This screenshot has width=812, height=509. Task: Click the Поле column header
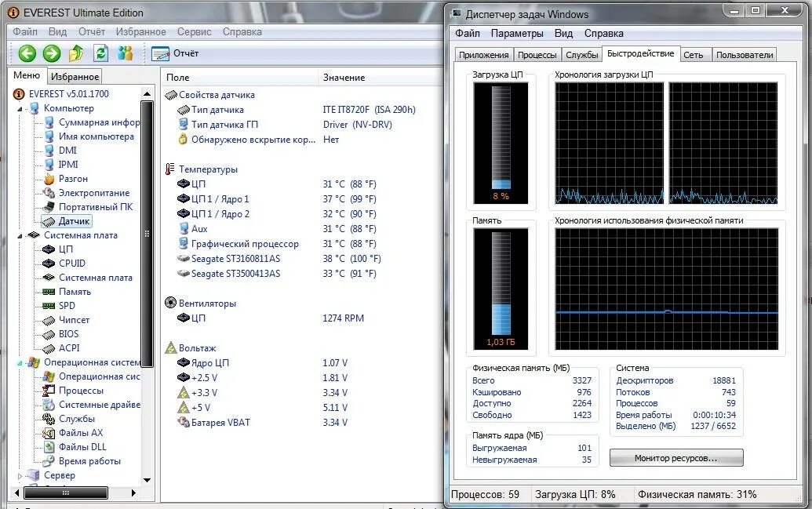tap(239, 77)
